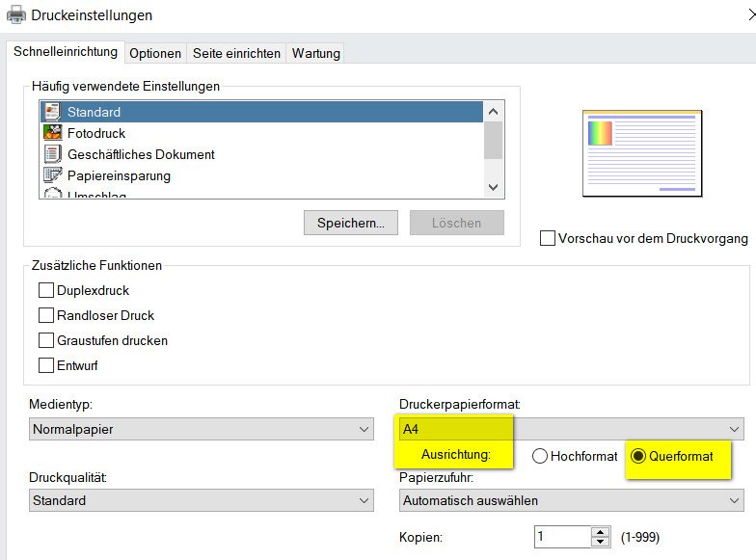
Task: Tick the Entwurf checkbox
Action: pos(46,365)
